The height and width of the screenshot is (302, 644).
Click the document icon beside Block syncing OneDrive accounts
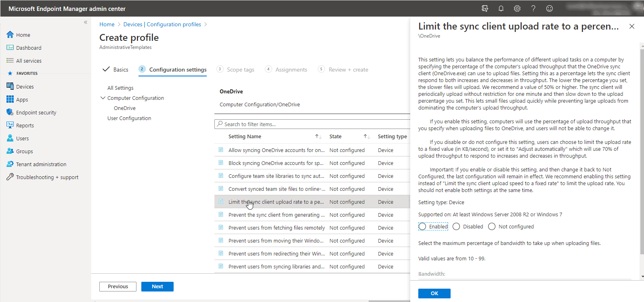[x=221, y=163]
